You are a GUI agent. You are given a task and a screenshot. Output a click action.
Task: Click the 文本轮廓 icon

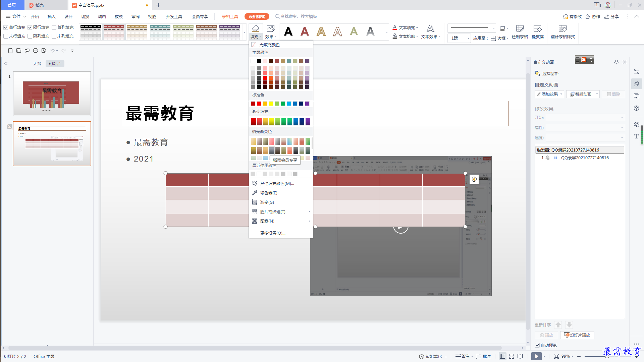395,36
